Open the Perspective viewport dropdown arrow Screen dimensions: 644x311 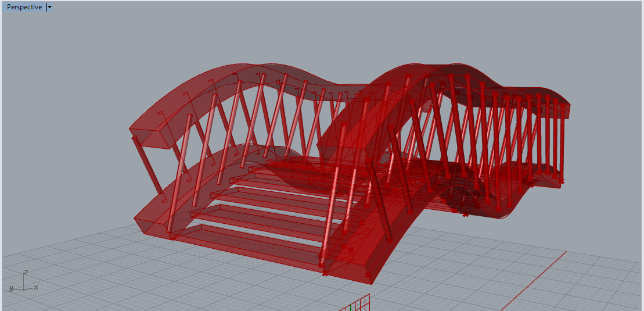point(49,7)
